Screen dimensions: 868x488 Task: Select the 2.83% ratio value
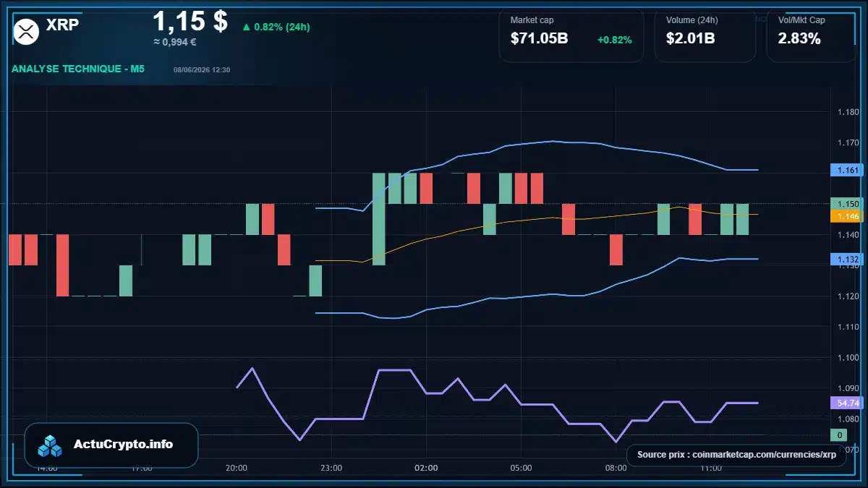point(799,39)
